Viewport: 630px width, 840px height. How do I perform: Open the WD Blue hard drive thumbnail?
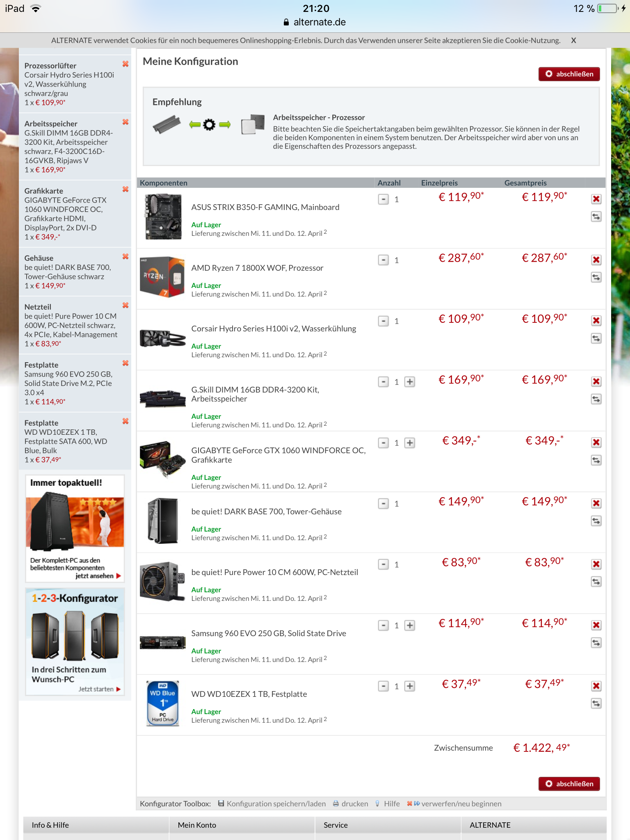pyautogui.click(x=163, y=703)
